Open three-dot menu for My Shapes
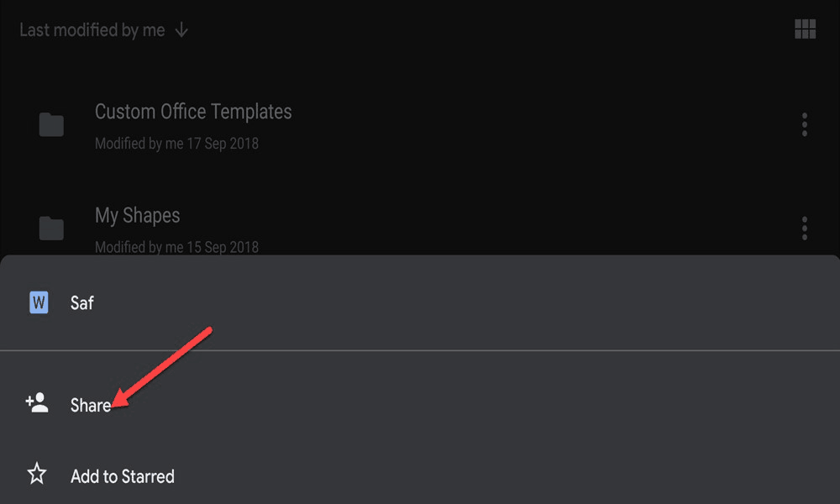840x504 pixels. coord(804,228)
